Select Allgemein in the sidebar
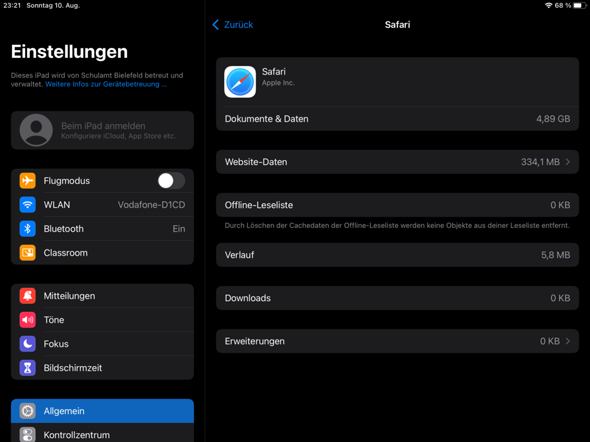 pos(102,411)
